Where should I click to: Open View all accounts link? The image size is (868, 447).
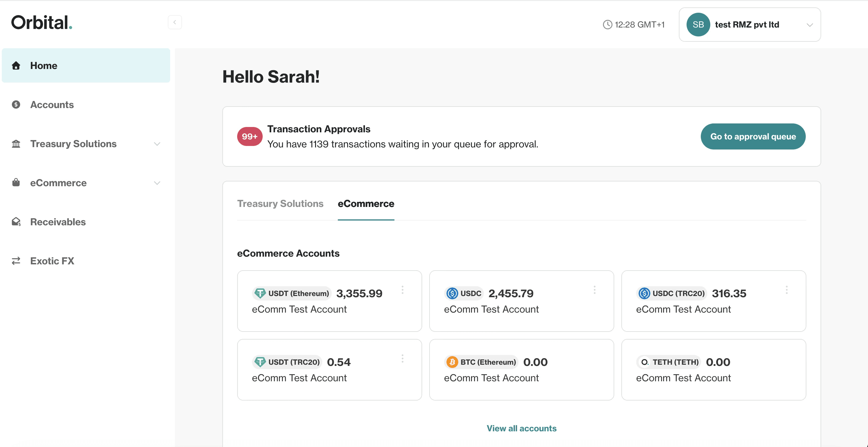(x=522, y=428)
